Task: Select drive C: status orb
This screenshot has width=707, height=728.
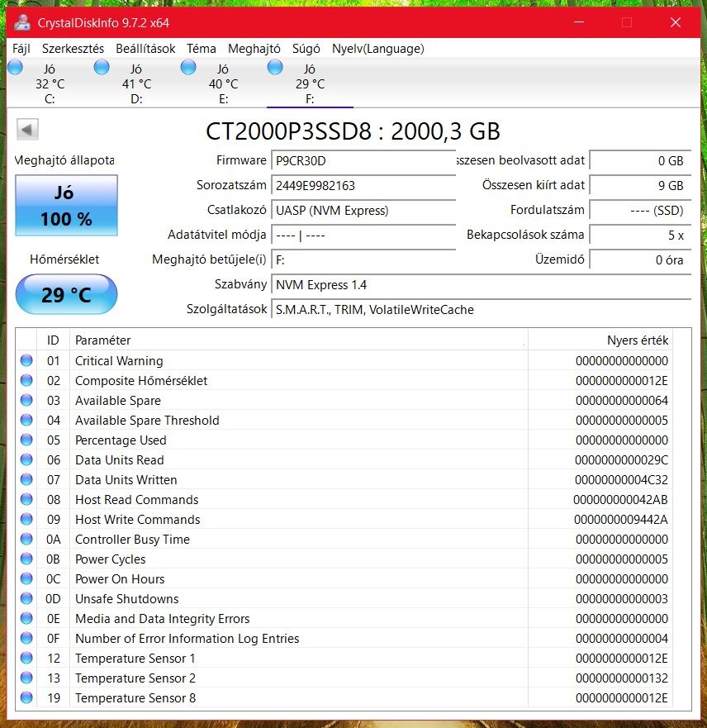Action: coord(16,68)
